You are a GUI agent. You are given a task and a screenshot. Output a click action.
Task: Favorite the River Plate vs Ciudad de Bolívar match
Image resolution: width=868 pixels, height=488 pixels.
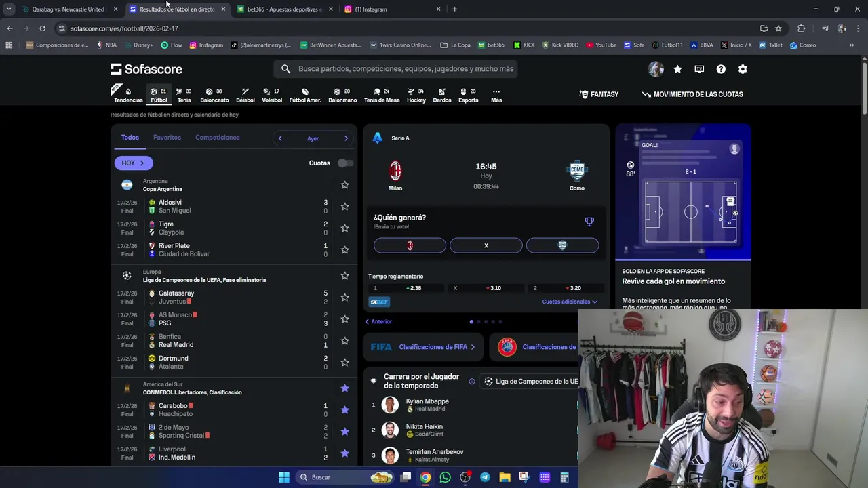(344, 250)
